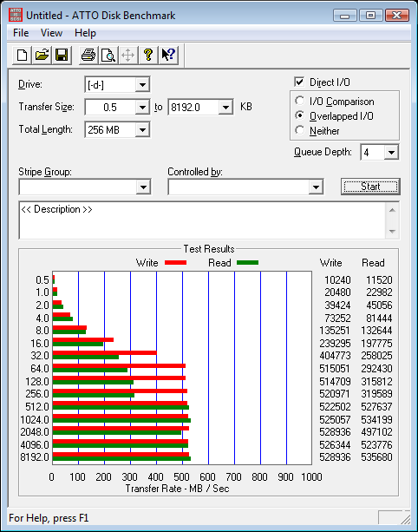Open a benchmark file via folder icon

coord(42,55)
